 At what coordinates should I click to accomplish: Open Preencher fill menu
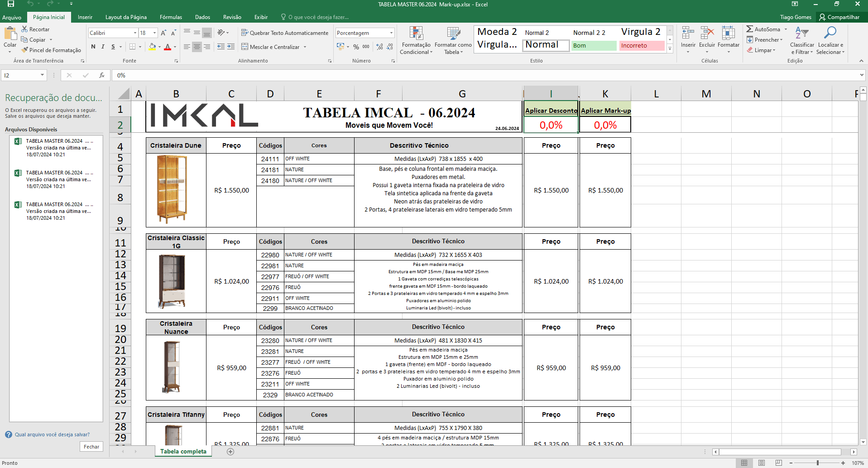[x=764, y=39]
